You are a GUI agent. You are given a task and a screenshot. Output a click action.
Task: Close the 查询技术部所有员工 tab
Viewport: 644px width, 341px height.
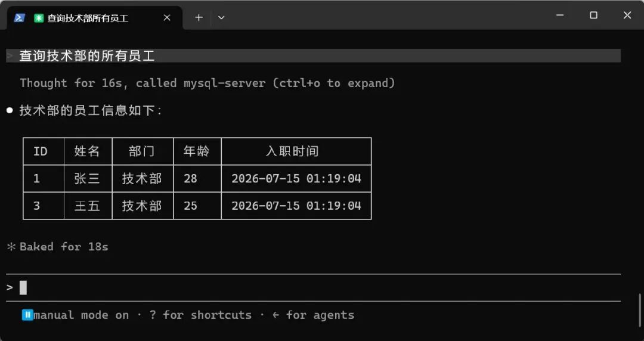(x=167, y=18)
